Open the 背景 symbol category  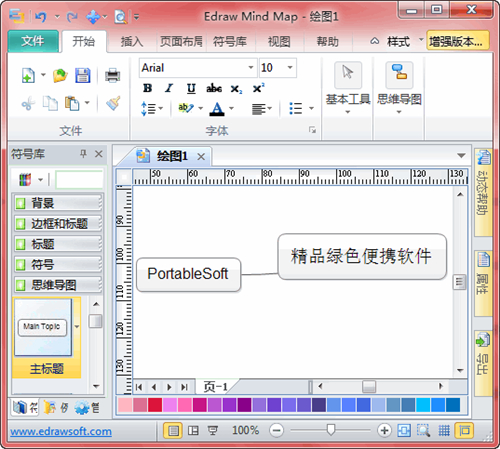pos(58,203)
